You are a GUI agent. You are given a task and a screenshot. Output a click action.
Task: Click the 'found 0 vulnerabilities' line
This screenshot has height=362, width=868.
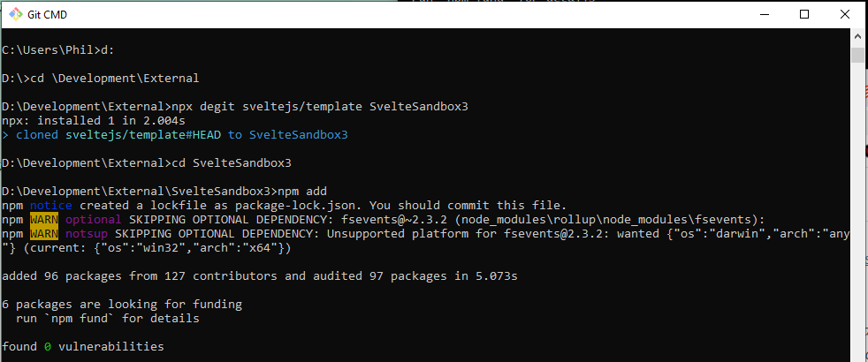(x=83, y=346)
